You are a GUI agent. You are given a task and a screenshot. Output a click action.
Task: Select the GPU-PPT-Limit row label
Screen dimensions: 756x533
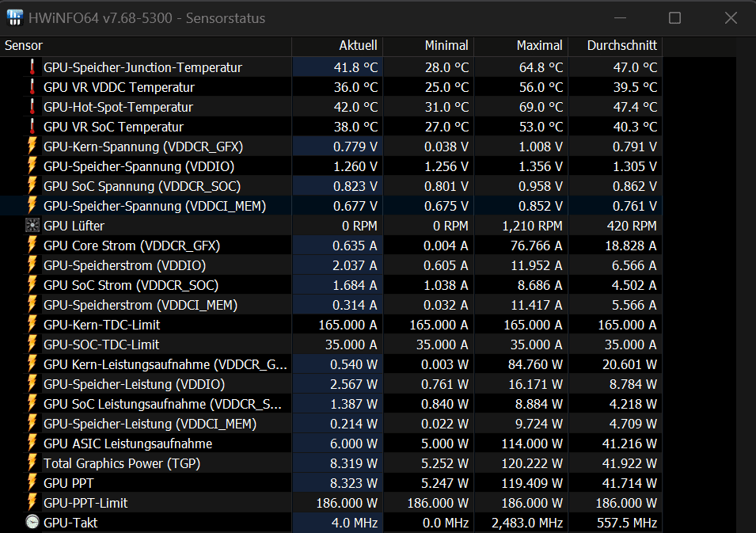tap(85, 503)
